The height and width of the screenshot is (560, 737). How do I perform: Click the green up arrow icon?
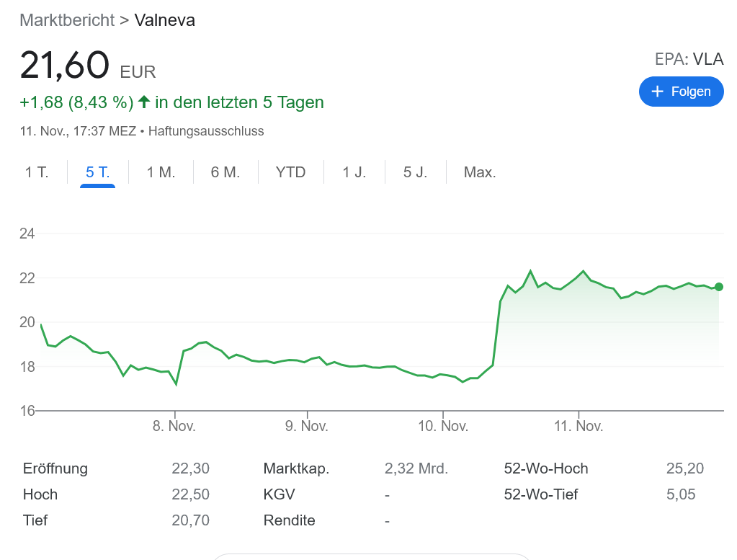coord(143,102)
